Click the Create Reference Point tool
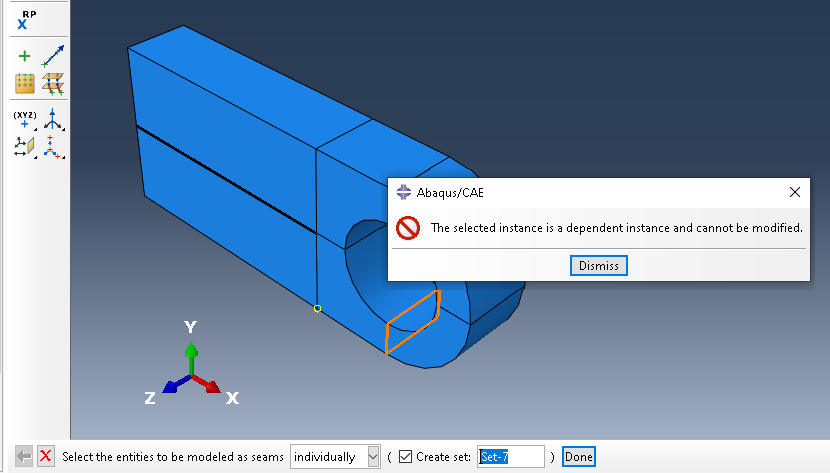 click(x=24, y=19)
